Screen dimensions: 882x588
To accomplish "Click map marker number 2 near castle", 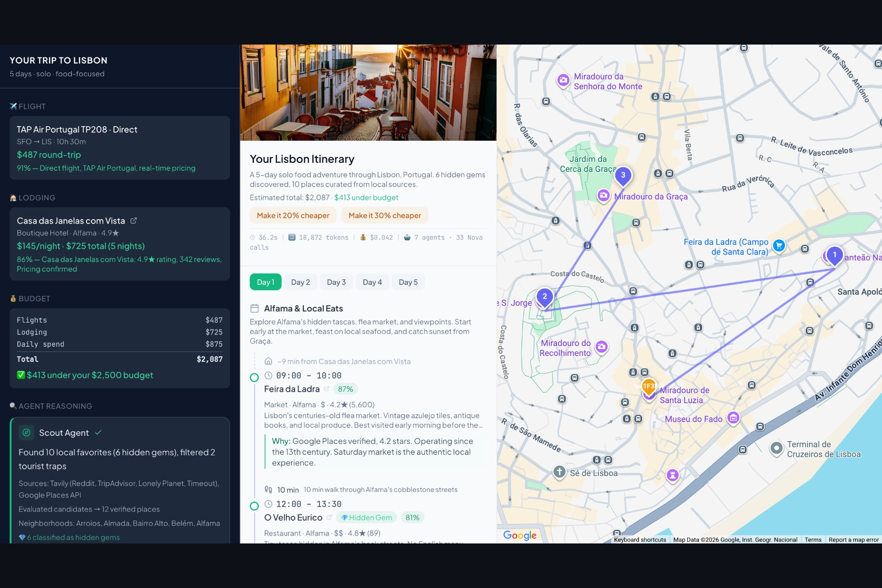I will [x=545, y=297].
